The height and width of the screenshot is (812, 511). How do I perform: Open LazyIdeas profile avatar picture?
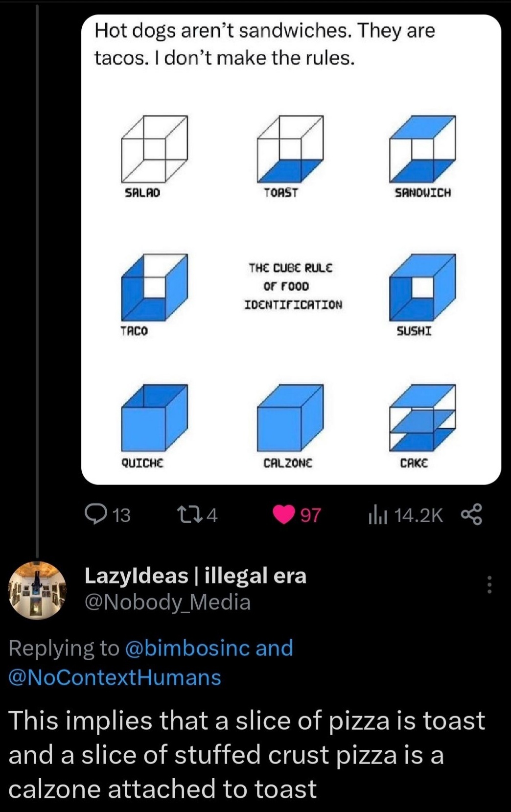37,590
